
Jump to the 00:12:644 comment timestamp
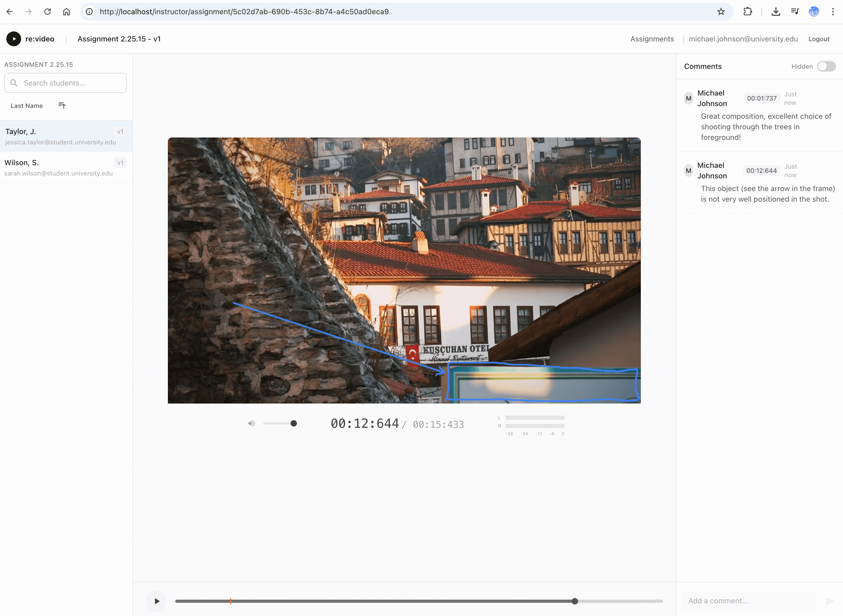[761, 170]
